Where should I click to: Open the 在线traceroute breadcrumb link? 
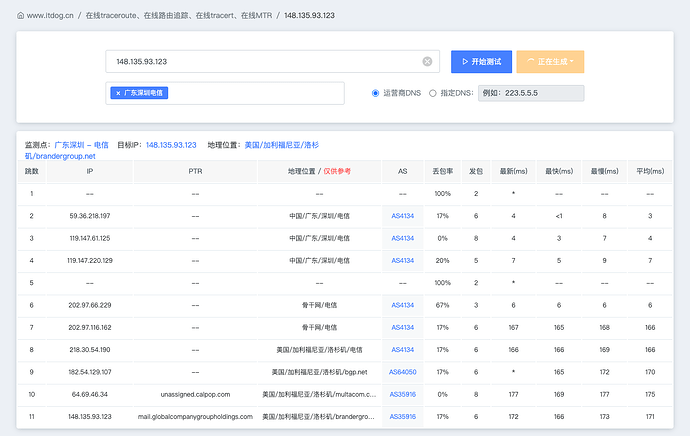(179, 15)
